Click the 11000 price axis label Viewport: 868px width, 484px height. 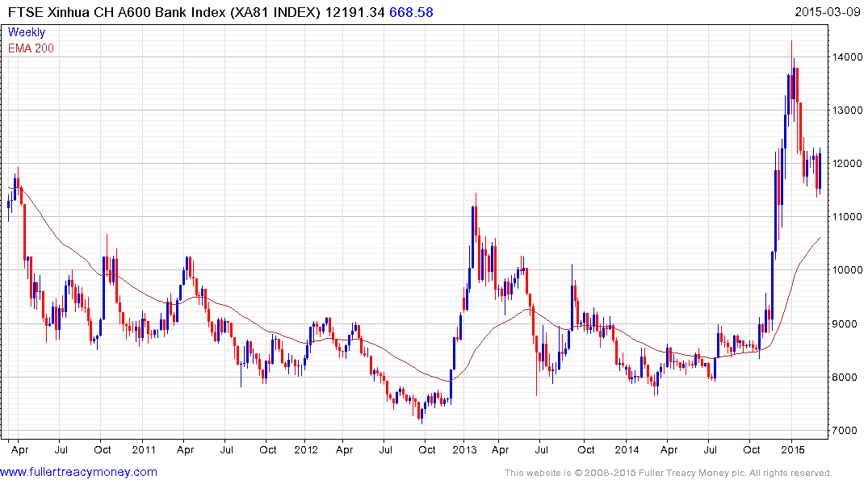pyautogui.click(x=847, y=217)
